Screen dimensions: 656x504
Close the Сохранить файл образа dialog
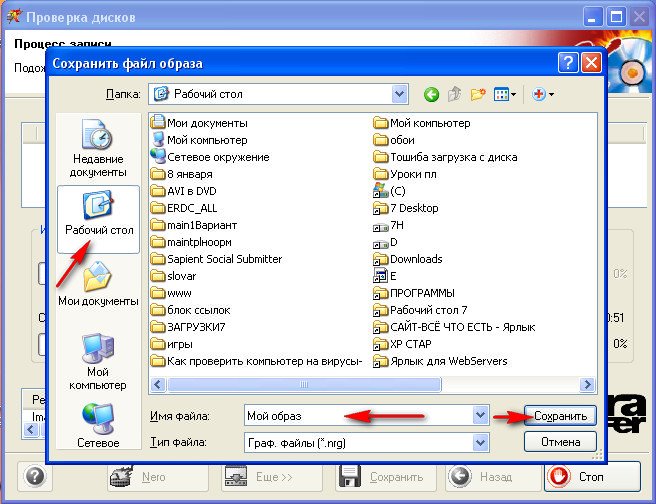pos(591,63)
